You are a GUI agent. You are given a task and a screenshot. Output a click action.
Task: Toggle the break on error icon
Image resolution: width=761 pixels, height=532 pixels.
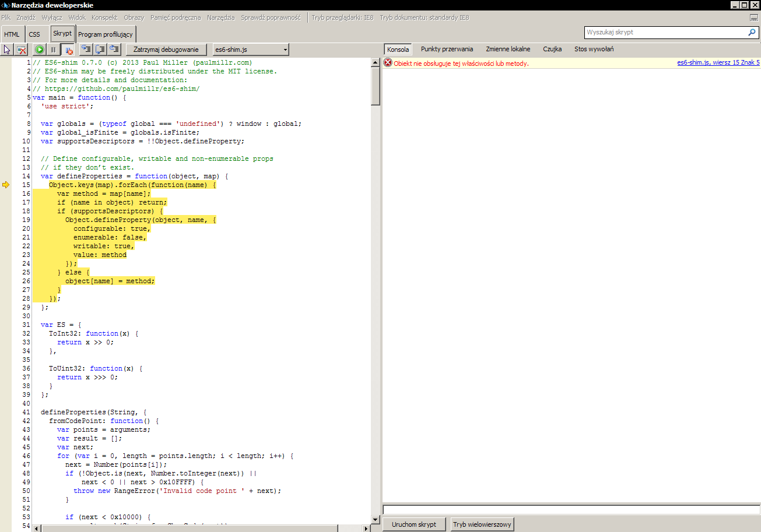point(68,50)
